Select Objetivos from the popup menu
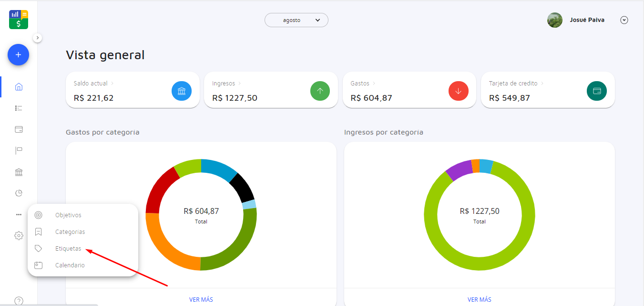The width and height of the screenshot is (644, 306). [x=68, y=215]
